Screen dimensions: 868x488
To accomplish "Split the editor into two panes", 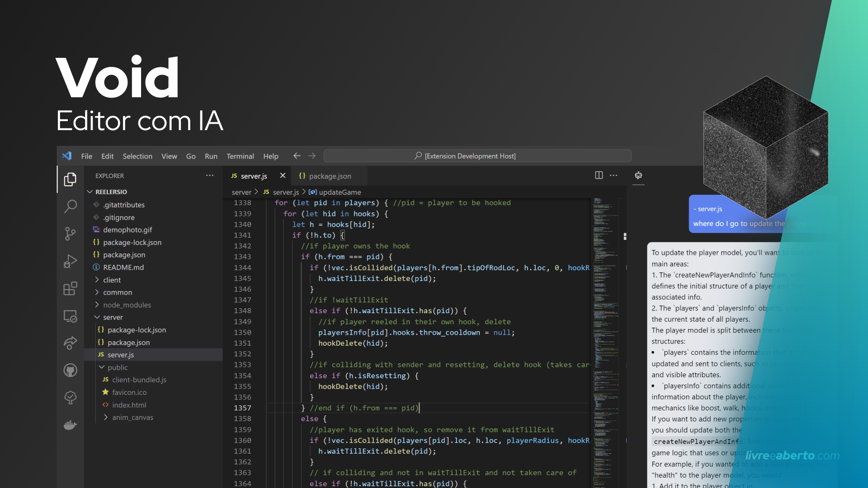I will point(599,175).
